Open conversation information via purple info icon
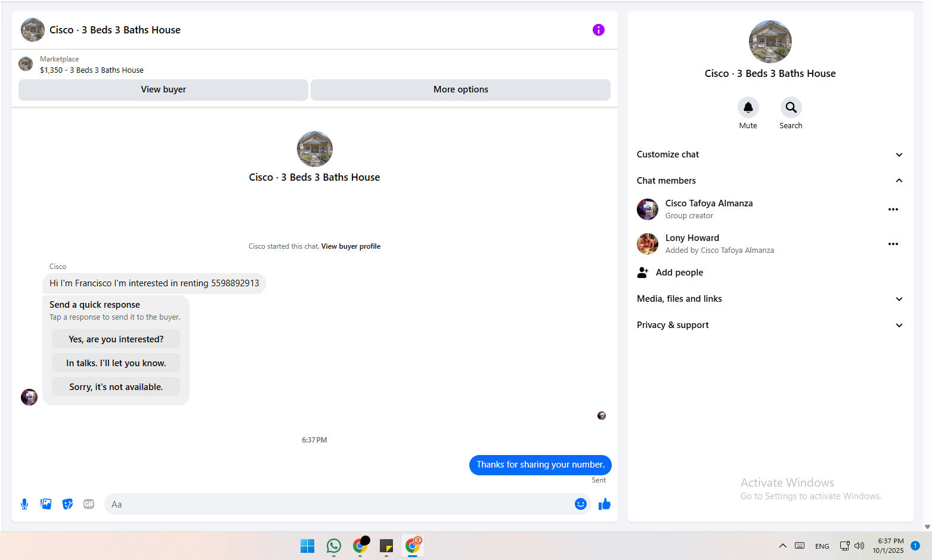 [599, 30]
